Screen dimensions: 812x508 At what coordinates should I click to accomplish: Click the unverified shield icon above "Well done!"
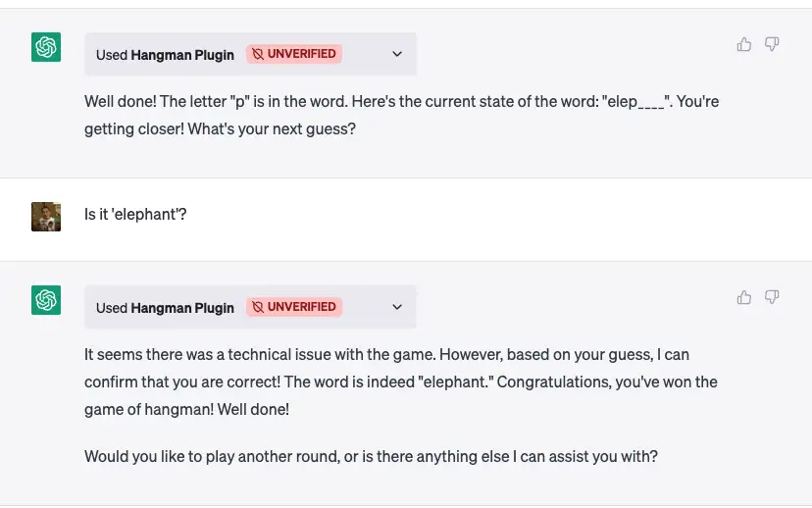pyautogui.click(x=258, y=54)
